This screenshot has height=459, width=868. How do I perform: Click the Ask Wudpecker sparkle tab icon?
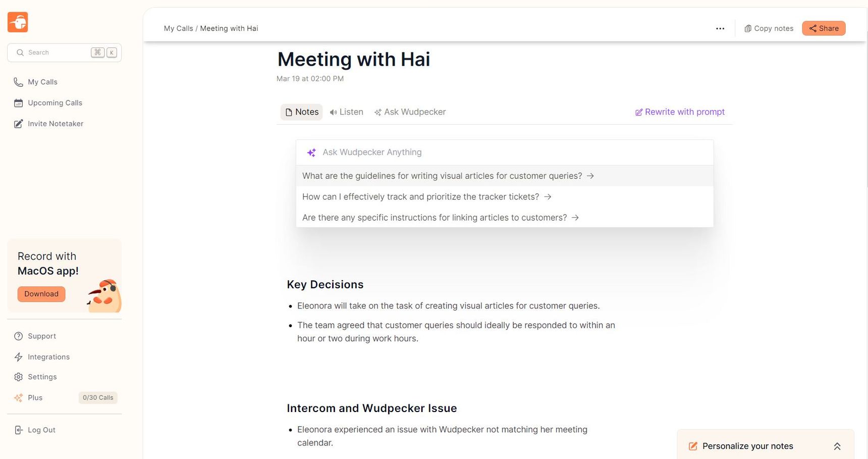(378, 112)
